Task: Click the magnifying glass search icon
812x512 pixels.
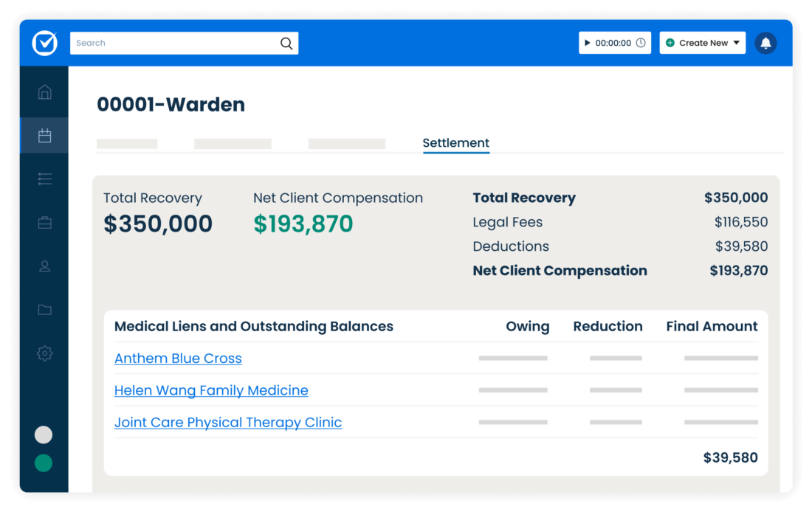Action: [286, 43]
